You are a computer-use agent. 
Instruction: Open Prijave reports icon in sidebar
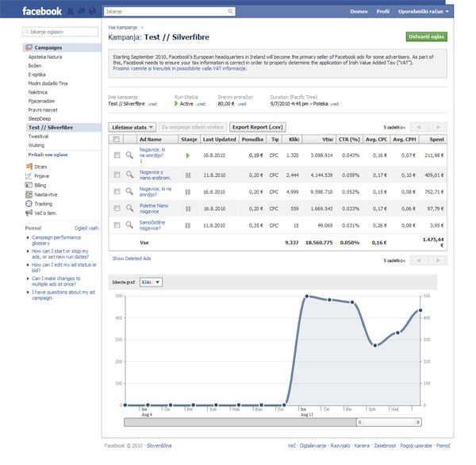pyautogui.click(x=29, y=175)
